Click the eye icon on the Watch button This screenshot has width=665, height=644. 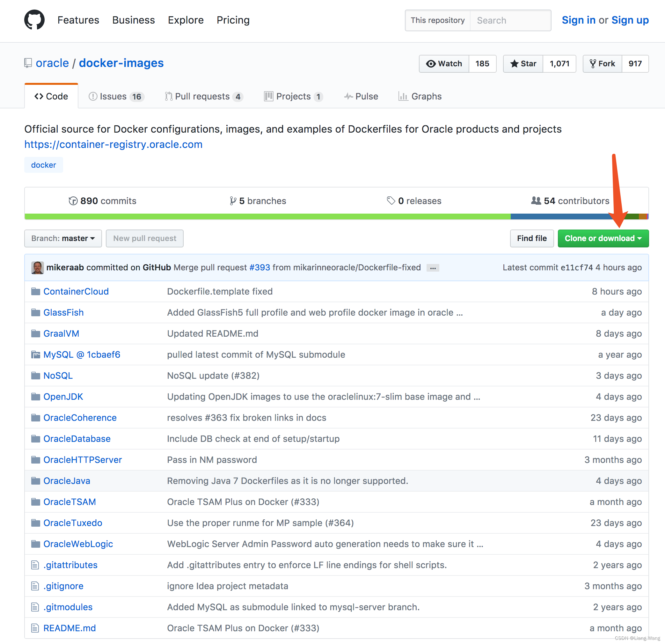(x=431, y=63)
